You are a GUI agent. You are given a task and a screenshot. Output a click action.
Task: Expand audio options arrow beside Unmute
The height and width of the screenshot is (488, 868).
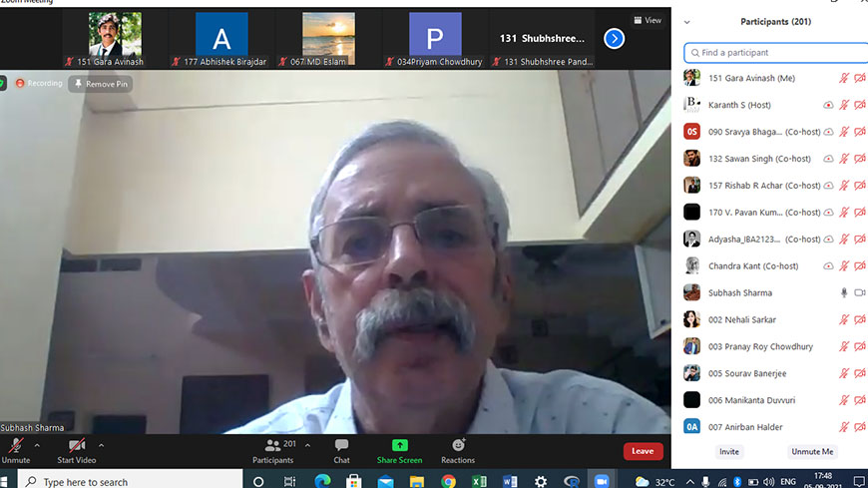(x=37, y=445)
